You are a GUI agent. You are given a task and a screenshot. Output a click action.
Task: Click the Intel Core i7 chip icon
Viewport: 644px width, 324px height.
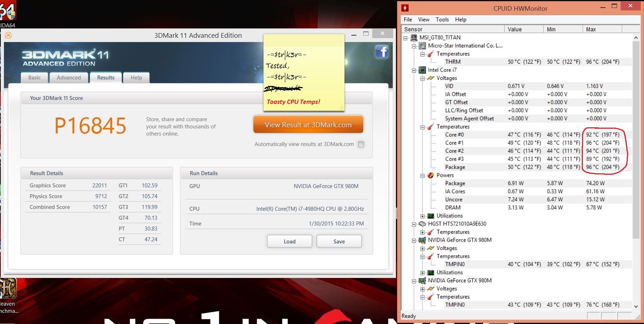click(422, 70)
